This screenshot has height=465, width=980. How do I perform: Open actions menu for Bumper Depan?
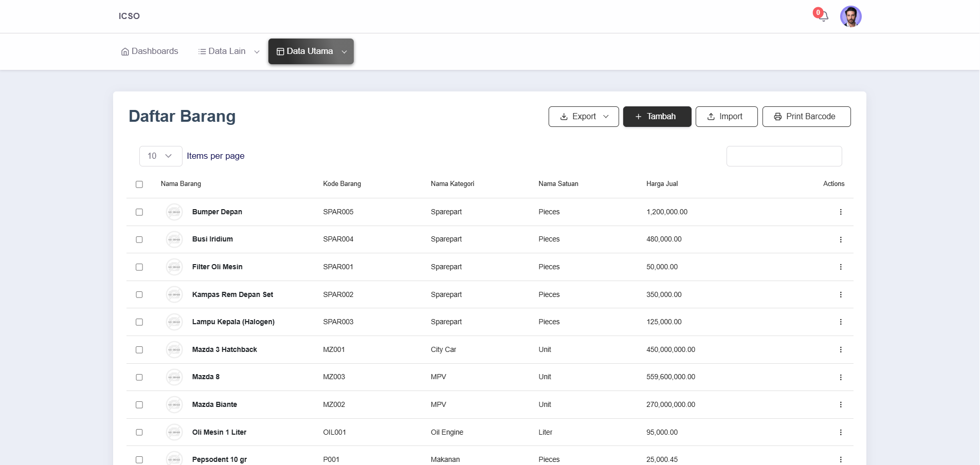point(841,212)
